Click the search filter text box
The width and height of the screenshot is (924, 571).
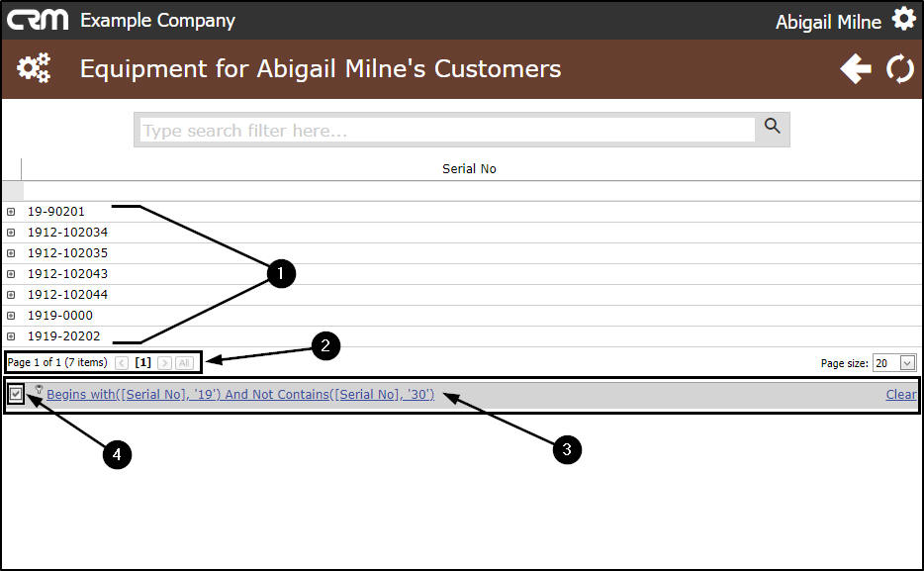coord(446,130)
